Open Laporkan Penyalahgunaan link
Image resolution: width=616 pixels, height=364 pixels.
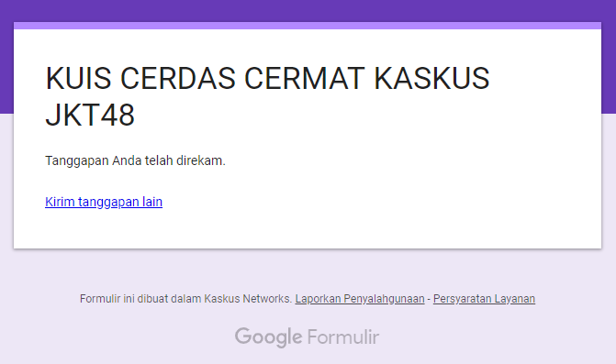pos(360,299)
